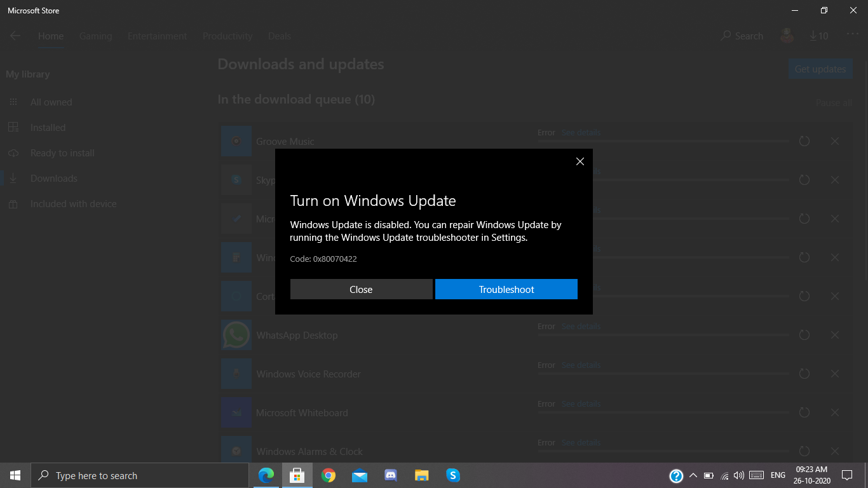Open Google Chrome from the taskbar

pos(329,475)
